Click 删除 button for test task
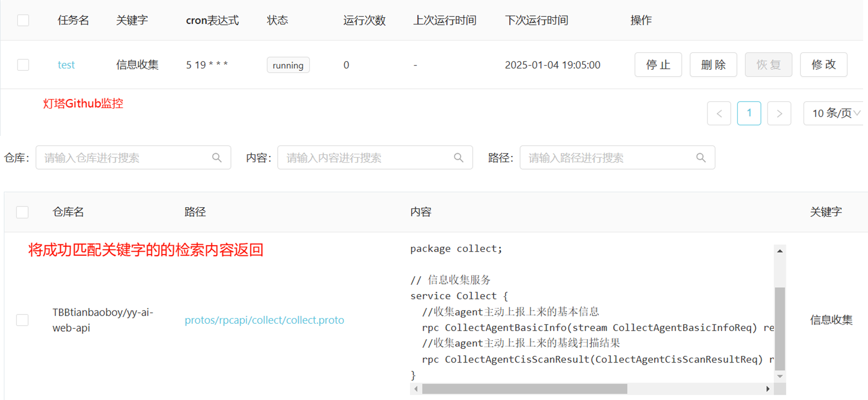The image size is (868, 400). 713,65
